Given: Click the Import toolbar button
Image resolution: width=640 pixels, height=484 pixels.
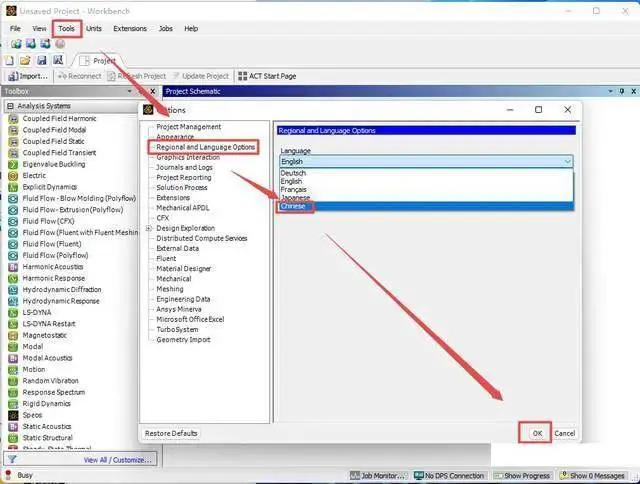Looking at the screenshot, I should point(28,76).
